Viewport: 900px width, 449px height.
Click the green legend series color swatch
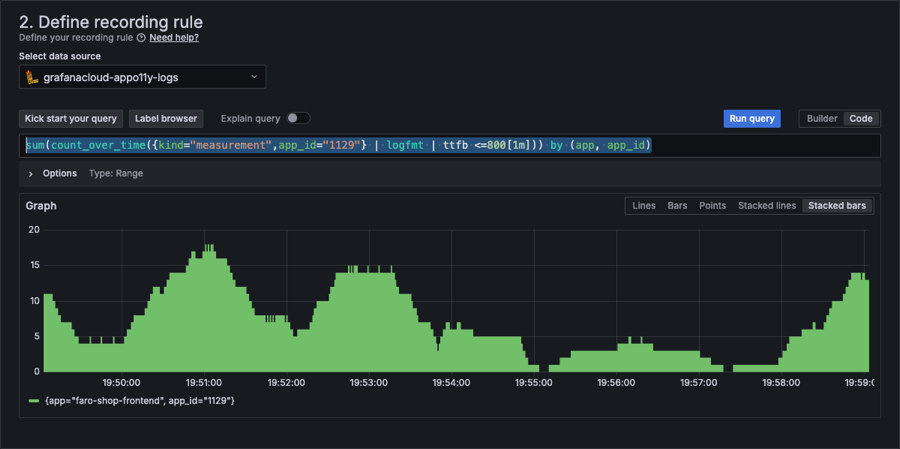coord(33,402)
